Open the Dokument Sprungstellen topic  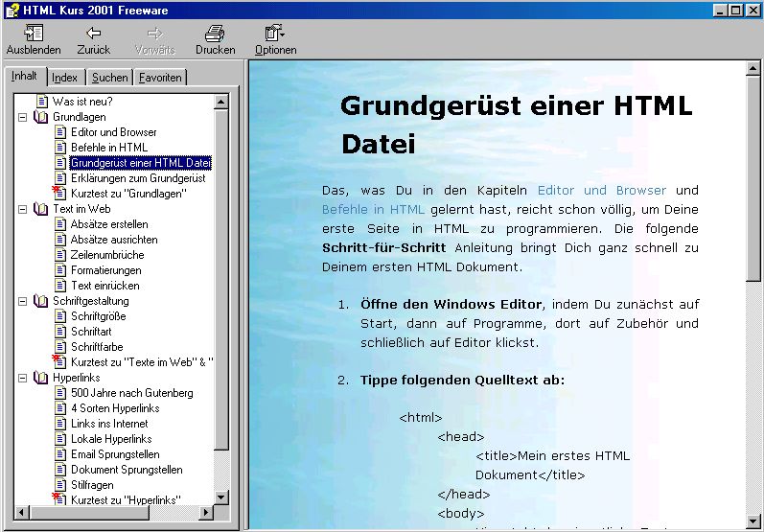pyautogui.click(x=127, y=470)
